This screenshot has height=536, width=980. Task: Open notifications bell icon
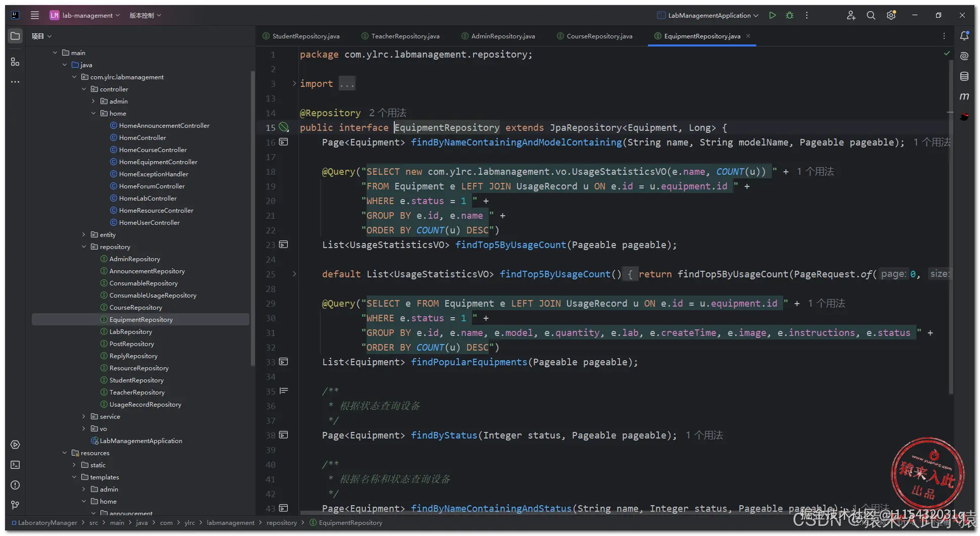point(964,36)
